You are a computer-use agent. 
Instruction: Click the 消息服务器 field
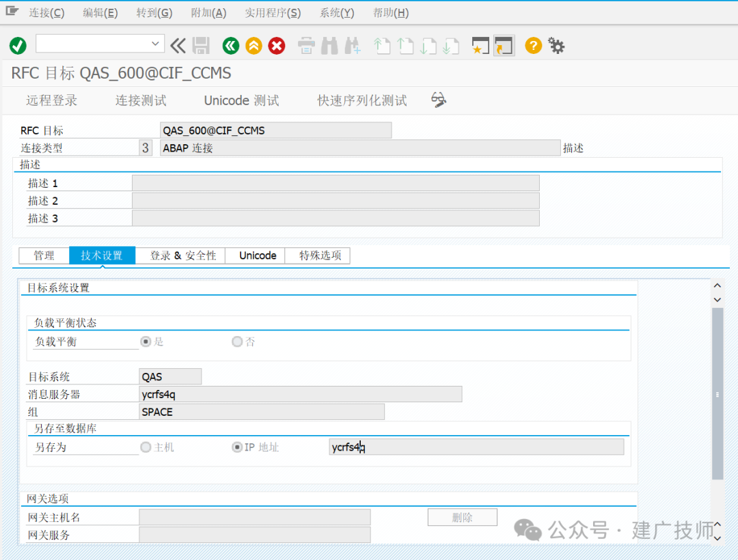click(x=300, y=394)
